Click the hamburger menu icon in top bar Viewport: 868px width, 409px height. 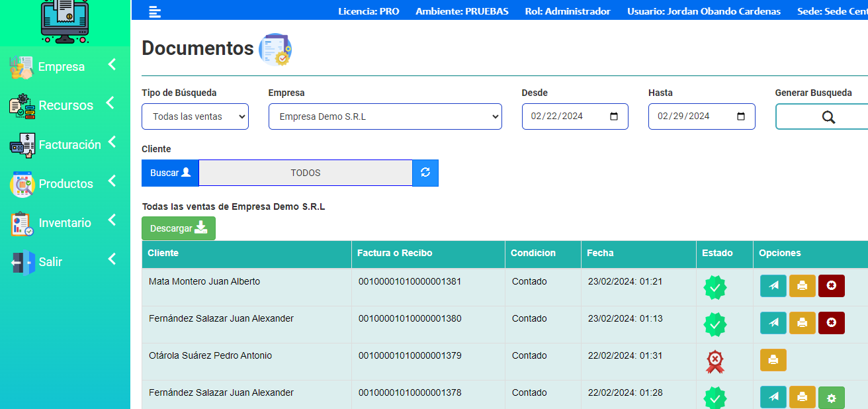(155, 11)
